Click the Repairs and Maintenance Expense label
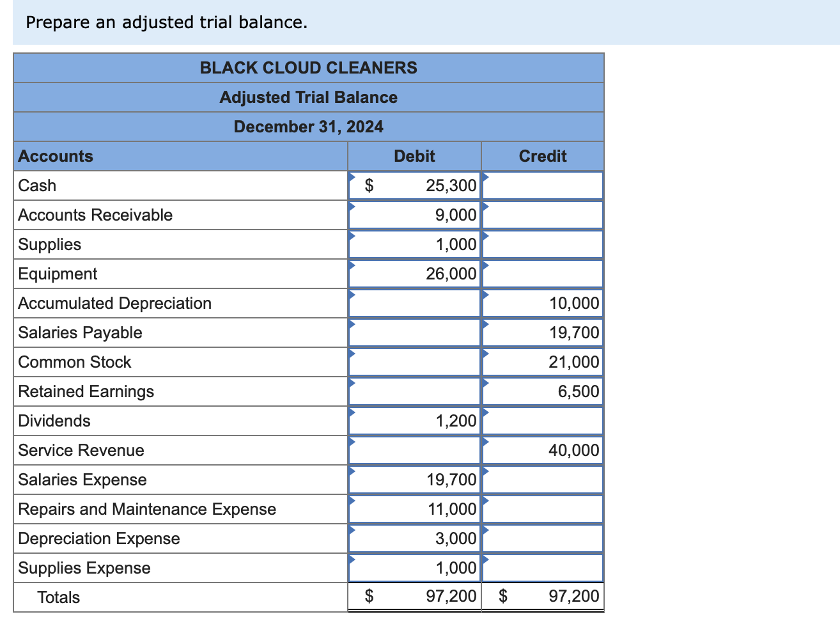Image resolution: width=840 pixels, height=619 pixels. [147, 509]
